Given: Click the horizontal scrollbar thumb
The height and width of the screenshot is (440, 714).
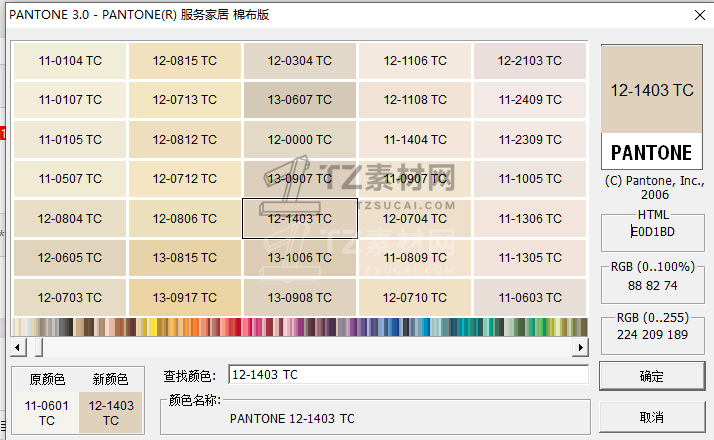Looking at the screenshot, I should tap(39, 348).
